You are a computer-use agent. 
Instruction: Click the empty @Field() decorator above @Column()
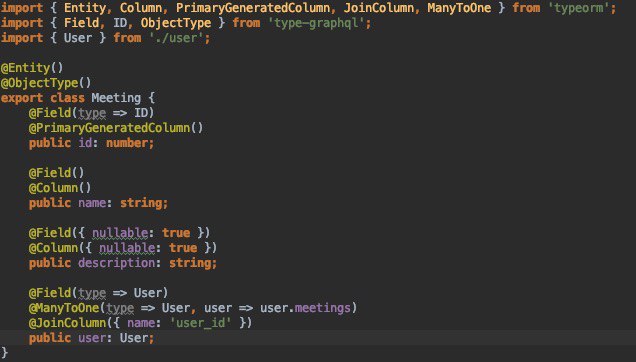(x=56, y=173)
